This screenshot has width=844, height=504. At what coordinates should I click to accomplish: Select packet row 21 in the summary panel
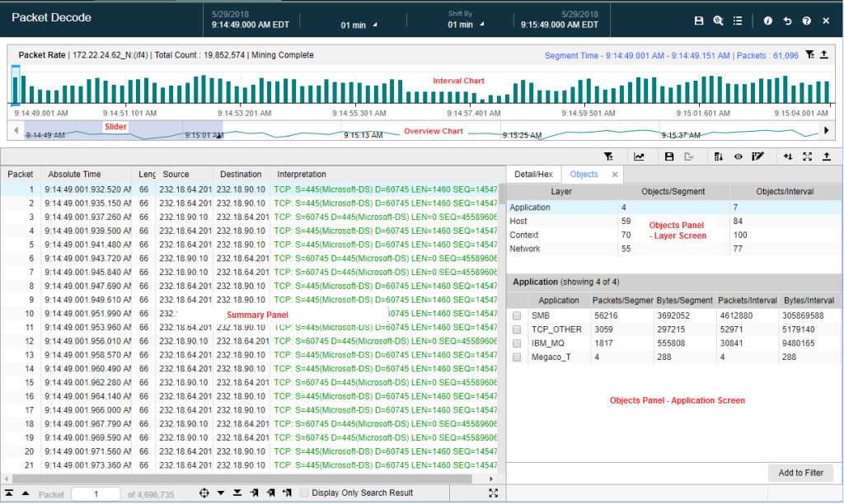click(249, 465)
